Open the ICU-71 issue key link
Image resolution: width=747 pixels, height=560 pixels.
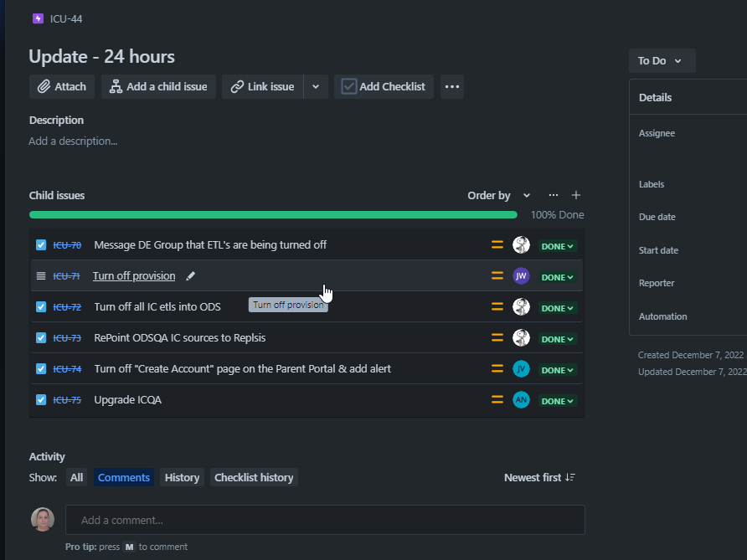click(66, 276)
